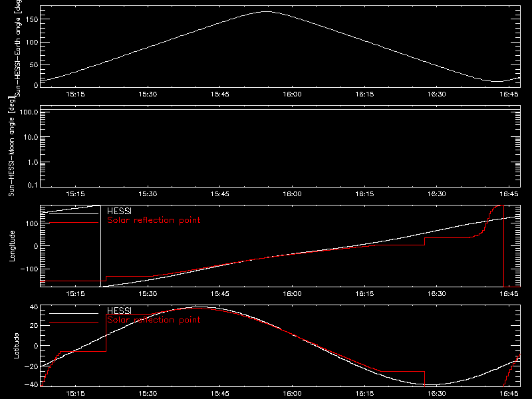Click the "Sun-HESSI-Earth angle [deg]" axis title
This screenshot has height=399, width=532.
pos(18,48)
